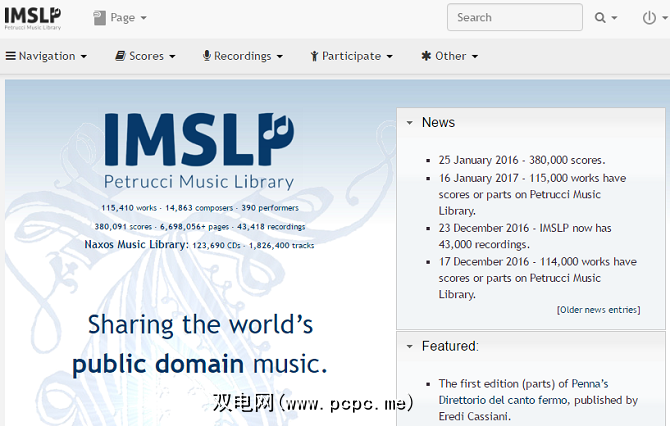The width and height of the screenshot is (670, 426).
Task: Click the Featured panel heading
Action: tap(450, 346)
